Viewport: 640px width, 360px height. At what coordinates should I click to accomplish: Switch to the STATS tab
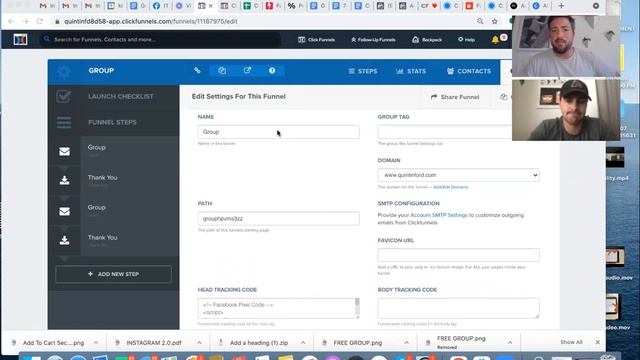pos(411,71)
